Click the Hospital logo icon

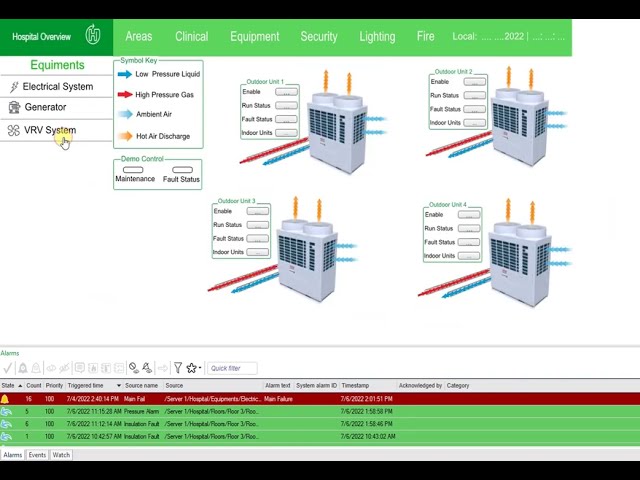point(93,35)
